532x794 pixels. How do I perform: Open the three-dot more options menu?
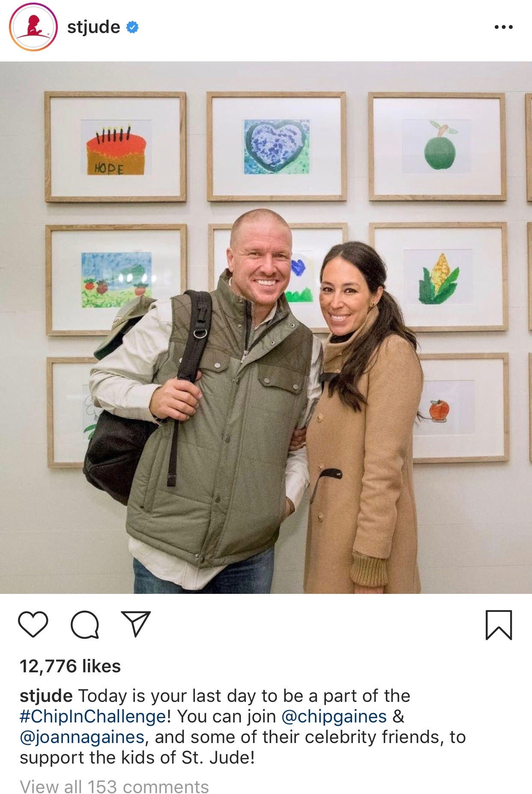tap(503, 27)
